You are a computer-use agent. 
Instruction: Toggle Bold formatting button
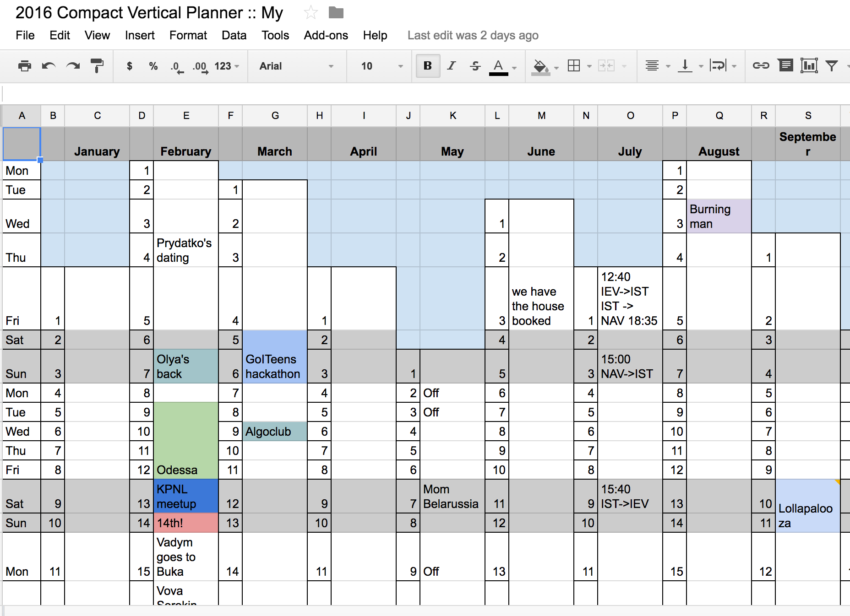point(428,66)
